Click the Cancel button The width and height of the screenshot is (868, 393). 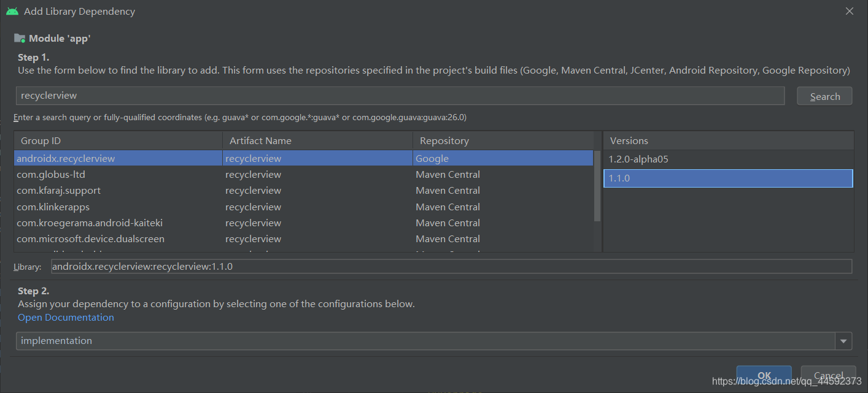point(828,375)
